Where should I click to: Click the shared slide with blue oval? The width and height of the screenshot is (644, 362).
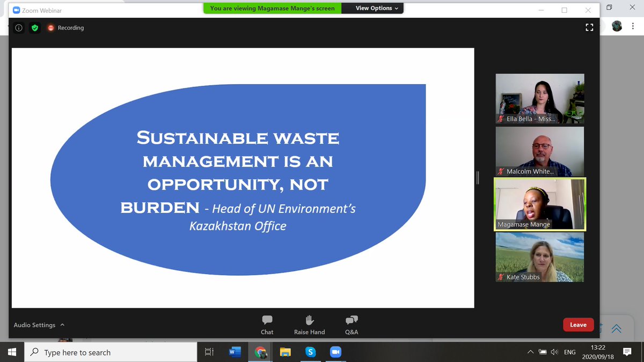(243, 178)
